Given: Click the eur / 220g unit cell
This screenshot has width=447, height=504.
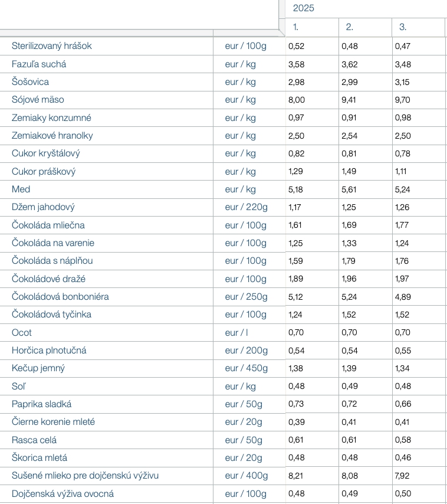Looking at the screenshot, I should click(x=246, y=207).
